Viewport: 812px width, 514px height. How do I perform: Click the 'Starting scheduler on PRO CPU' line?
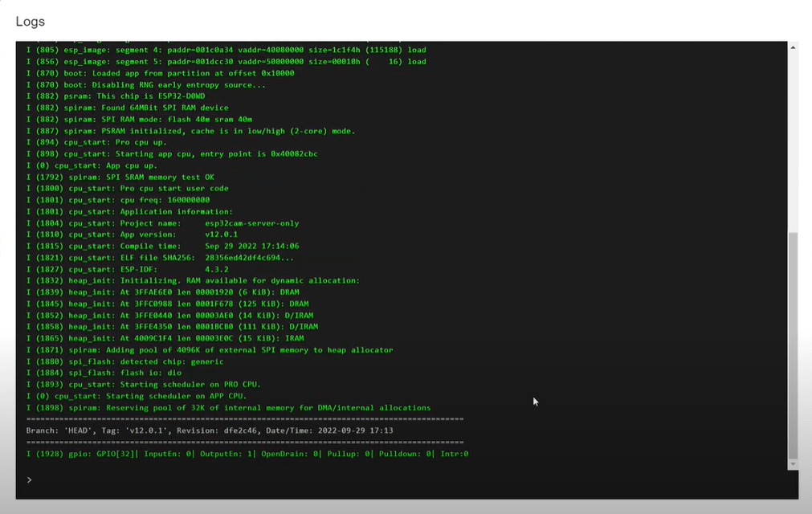pyautogui.click(x=143, y=385)
